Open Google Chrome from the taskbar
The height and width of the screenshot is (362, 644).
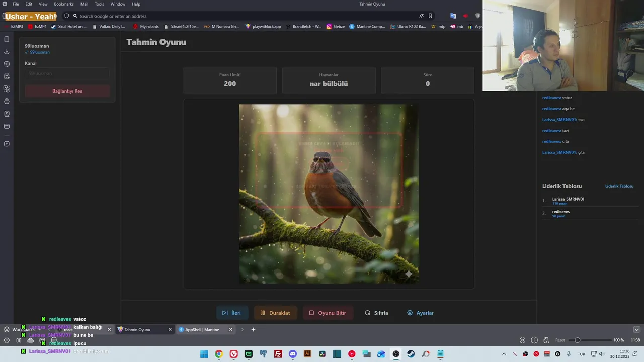click(x=219, y=354)
